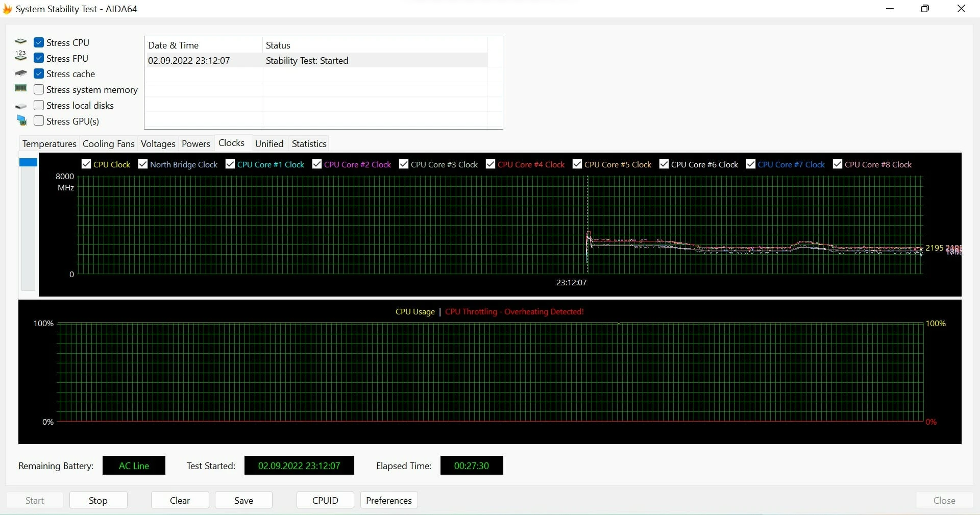Click the Date & Time column header
The image size is (980, 515).
tap(204, 45)
